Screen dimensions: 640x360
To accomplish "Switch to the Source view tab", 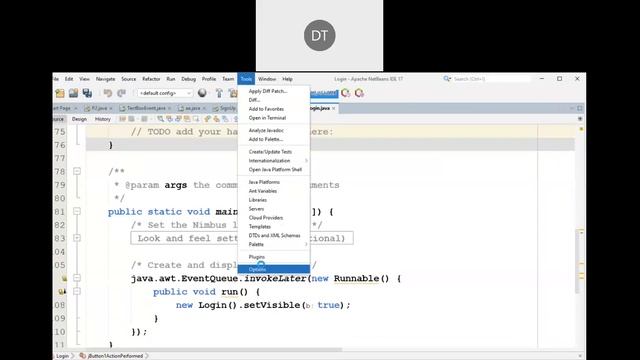I will click(x=59, y=119).
